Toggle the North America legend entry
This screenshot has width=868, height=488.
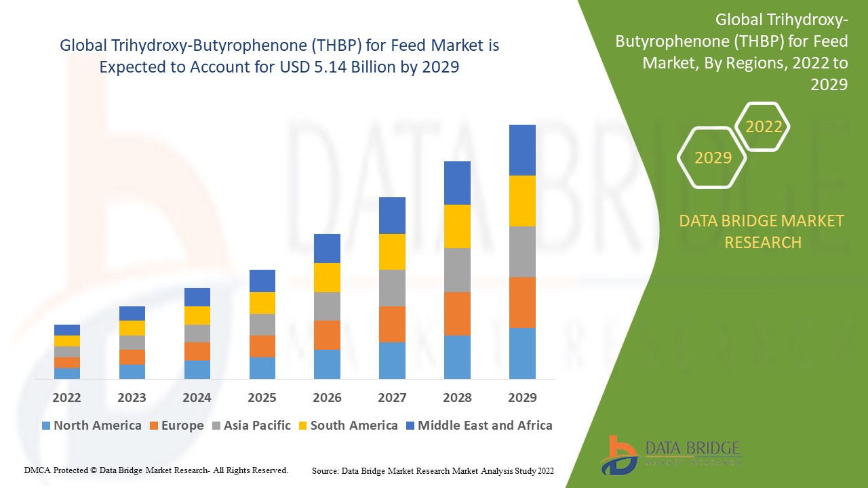[x=92, y=426]
